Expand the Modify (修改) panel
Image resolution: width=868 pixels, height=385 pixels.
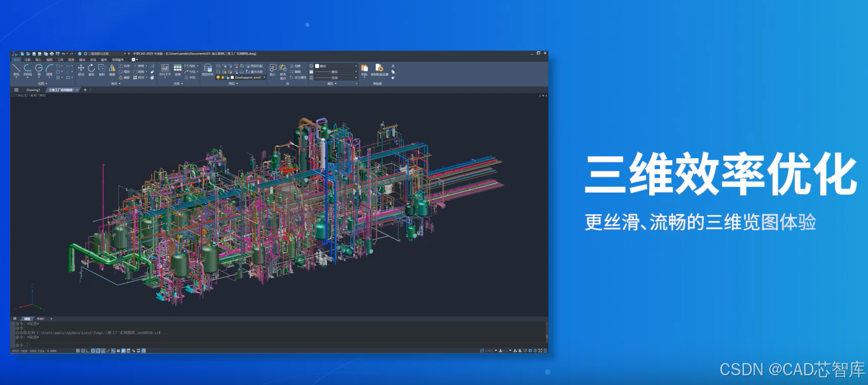[115, 84]
